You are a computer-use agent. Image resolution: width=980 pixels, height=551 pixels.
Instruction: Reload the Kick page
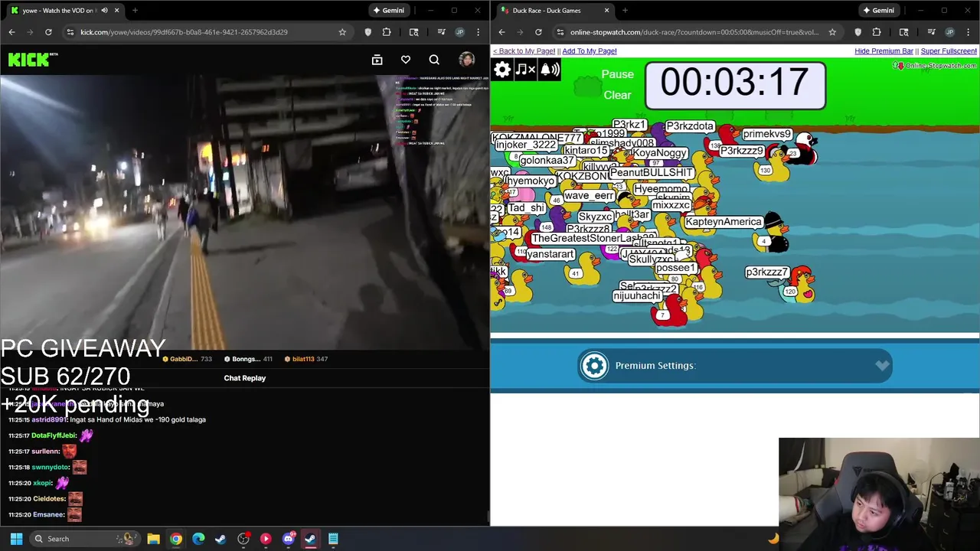[x=48, y=32]
